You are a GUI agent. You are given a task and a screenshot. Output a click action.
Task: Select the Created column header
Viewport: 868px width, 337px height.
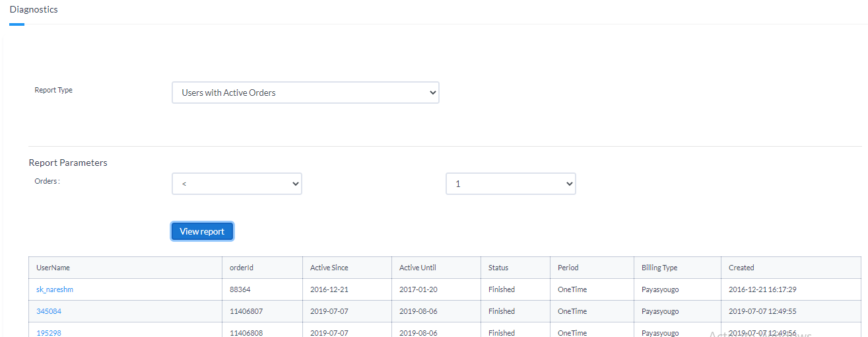point(741,268)
